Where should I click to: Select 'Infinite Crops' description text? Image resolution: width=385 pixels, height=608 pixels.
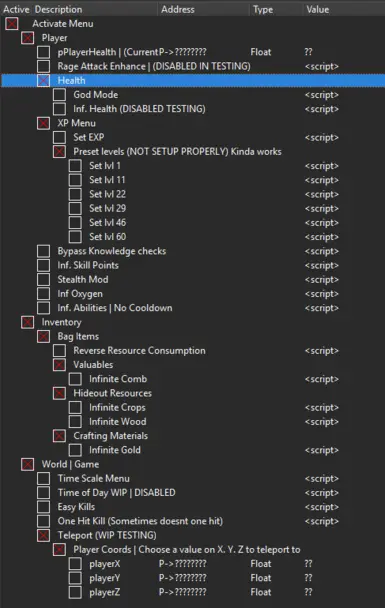point(117,408)
